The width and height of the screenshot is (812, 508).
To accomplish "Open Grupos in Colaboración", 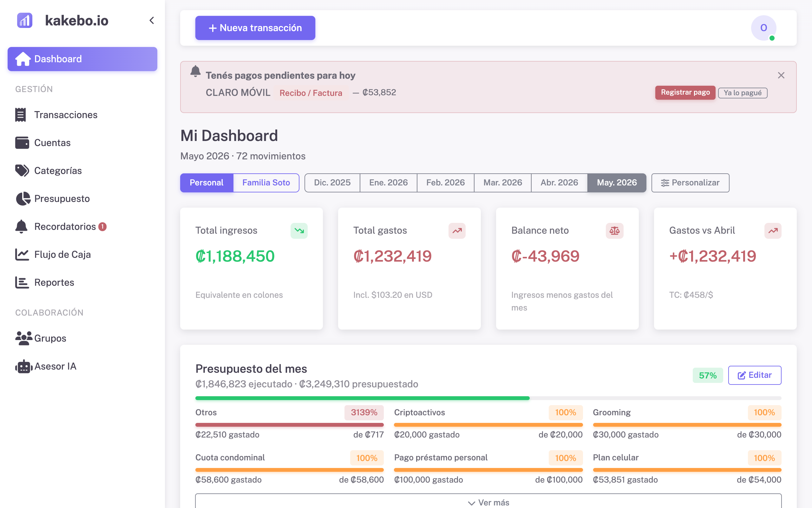I will point(82,338).
